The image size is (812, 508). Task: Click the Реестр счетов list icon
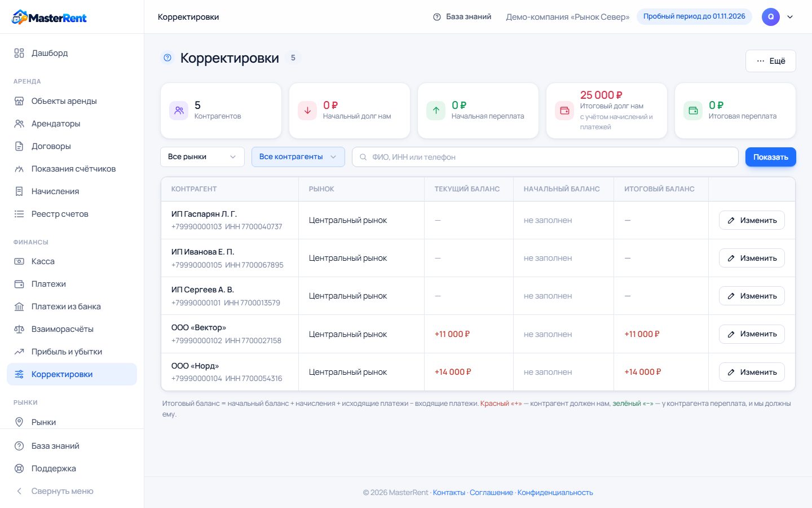[x=19, y=214]
